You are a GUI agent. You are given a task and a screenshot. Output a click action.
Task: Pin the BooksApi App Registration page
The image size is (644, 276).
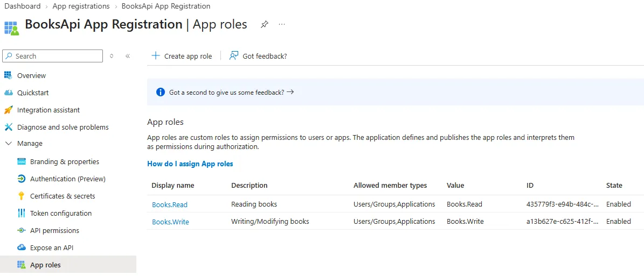click(x=265, y=25)
